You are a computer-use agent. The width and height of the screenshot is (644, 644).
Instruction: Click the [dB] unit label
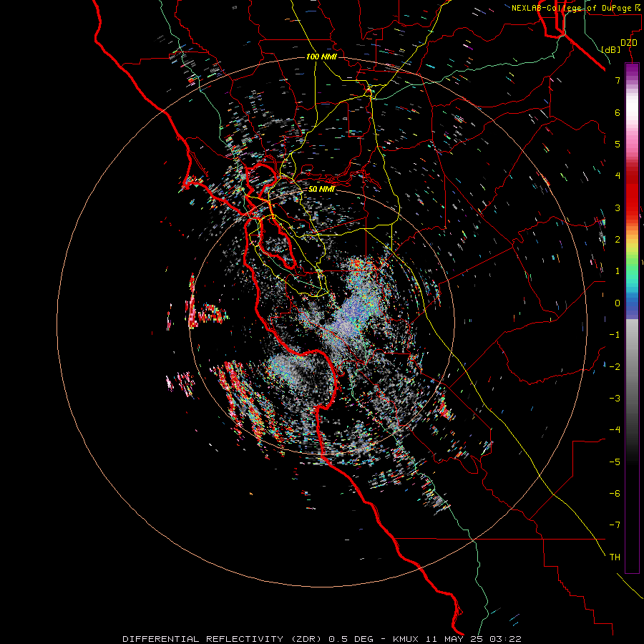click(x=611, y=50)
